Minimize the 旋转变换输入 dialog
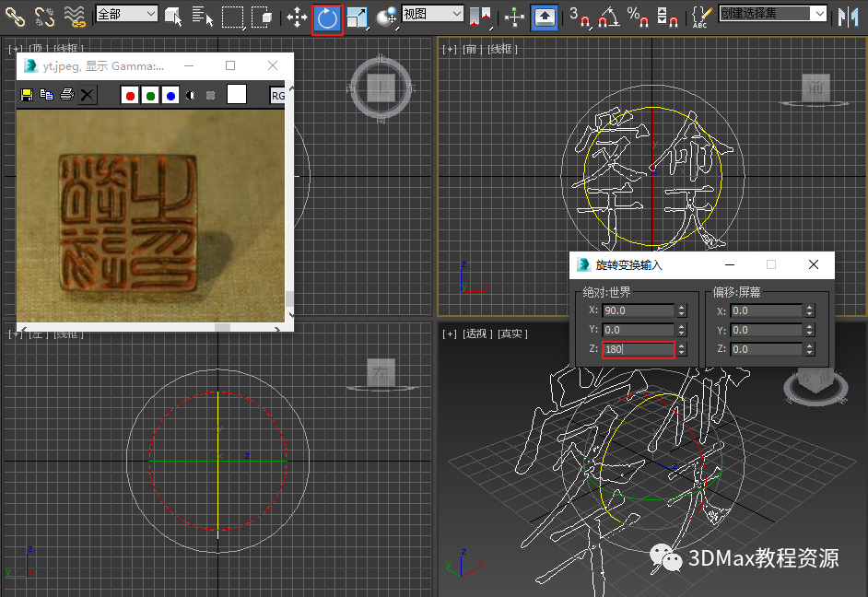The width and height of the screenshot is (868, 597). point(730,265)
